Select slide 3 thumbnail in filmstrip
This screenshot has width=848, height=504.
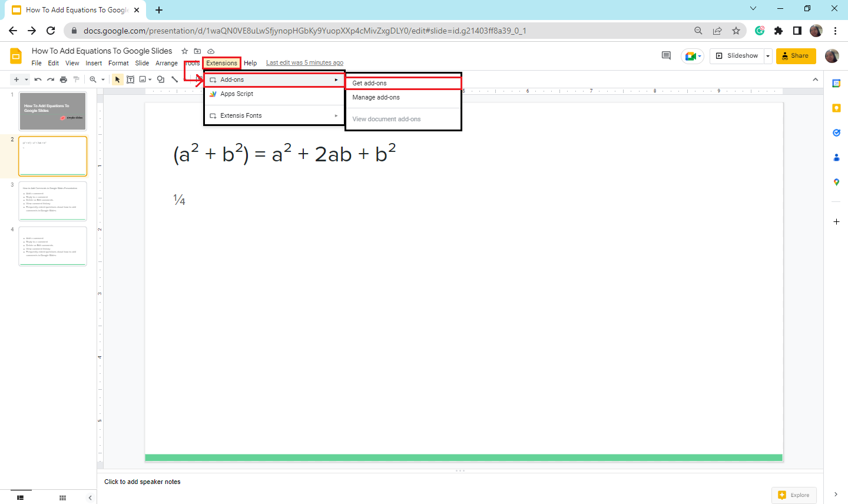pyautogui.click(x=53, y=201)
